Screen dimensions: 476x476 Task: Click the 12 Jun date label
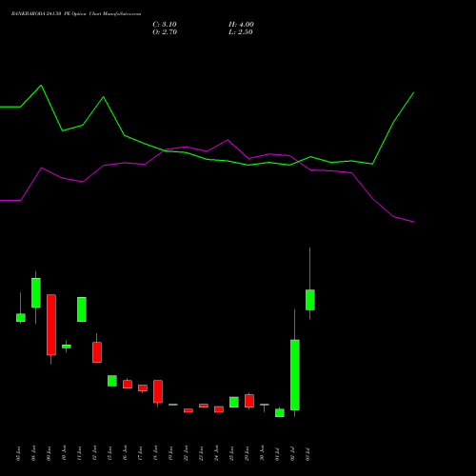[95, 453]
